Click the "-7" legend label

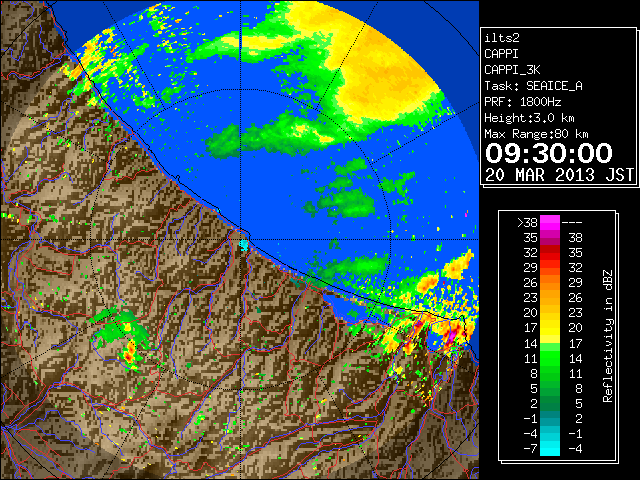pos(530,449)
